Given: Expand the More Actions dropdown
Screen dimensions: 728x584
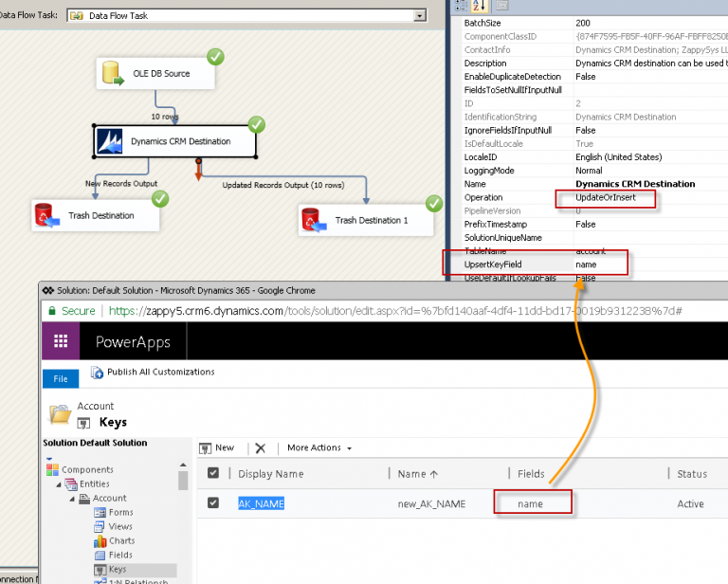Looking at the screenshot, I should [x=319, y=447].
